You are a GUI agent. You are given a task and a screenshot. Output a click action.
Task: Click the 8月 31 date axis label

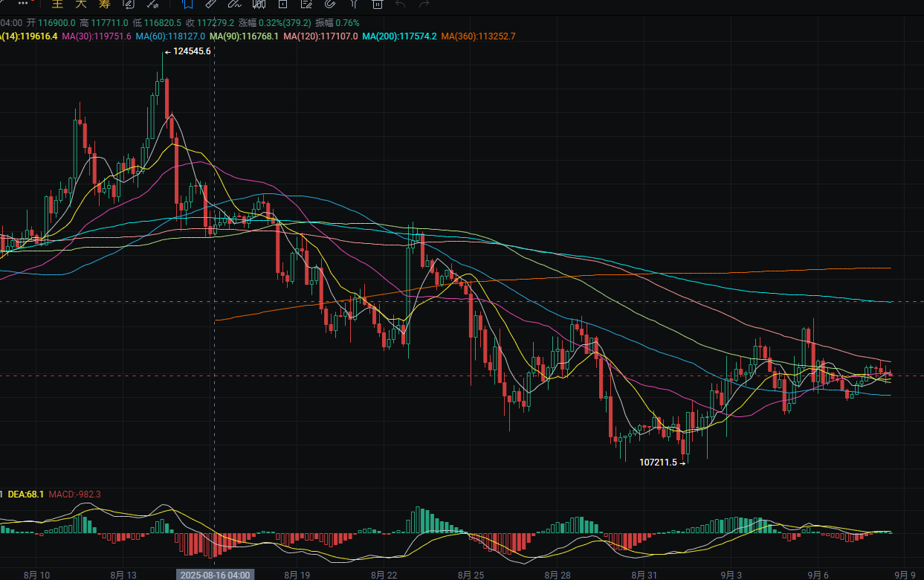(x=644, y=575)
